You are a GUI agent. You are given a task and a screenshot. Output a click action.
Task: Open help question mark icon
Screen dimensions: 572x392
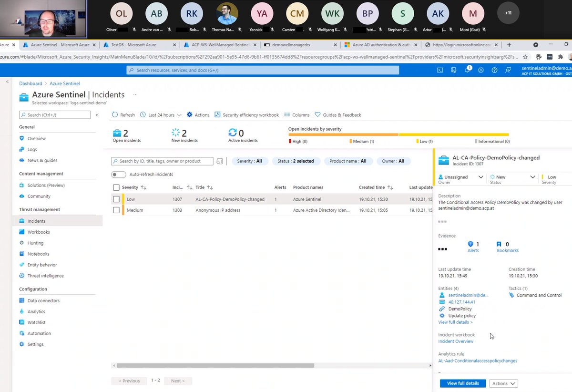[x=494, y=70]
